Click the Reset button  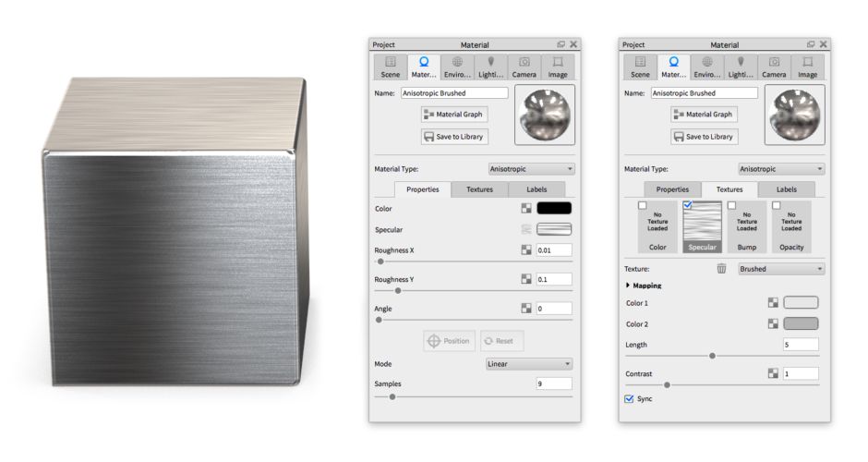click(x=498, y=341)
